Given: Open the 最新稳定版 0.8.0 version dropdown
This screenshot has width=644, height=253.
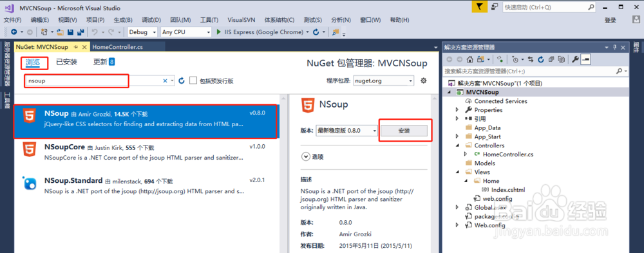Looking at the screenshot, I should tap(346, 131).
